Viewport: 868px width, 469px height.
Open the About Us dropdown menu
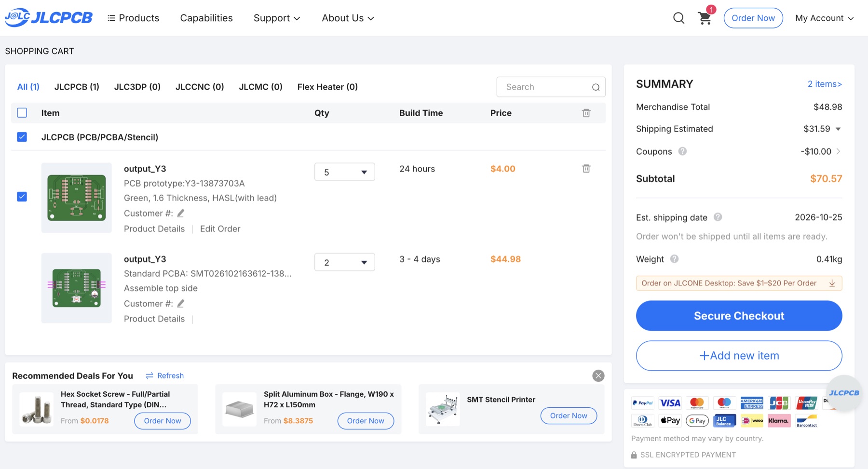point(348,18)
